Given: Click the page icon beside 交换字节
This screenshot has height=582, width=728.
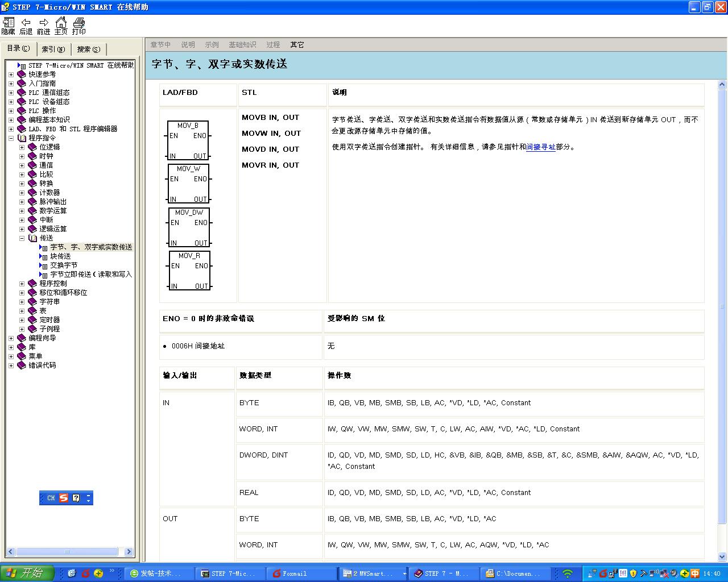Looking at the screenshot, I should (x=43, y=265).
